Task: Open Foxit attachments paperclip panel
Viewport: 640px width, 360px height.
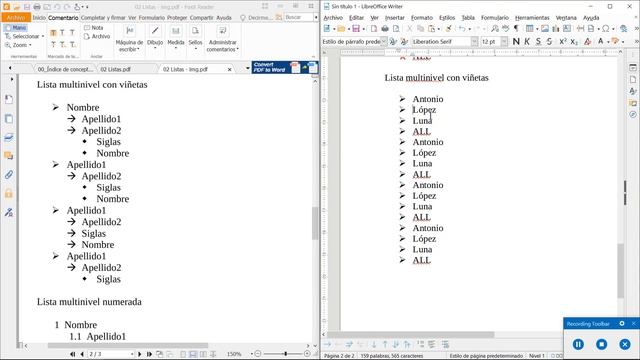Action: (9, 175)
